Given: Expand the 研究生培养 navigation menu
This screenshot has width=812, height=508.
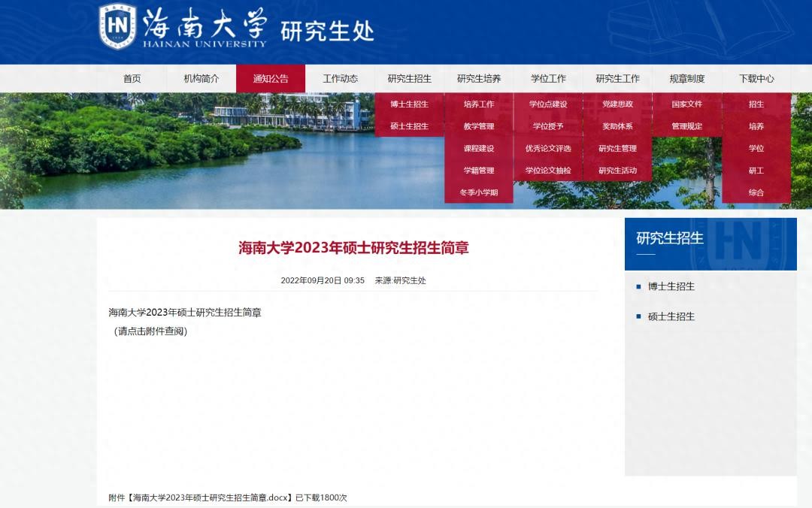Looking at the screenshot, I should [479, 79].
